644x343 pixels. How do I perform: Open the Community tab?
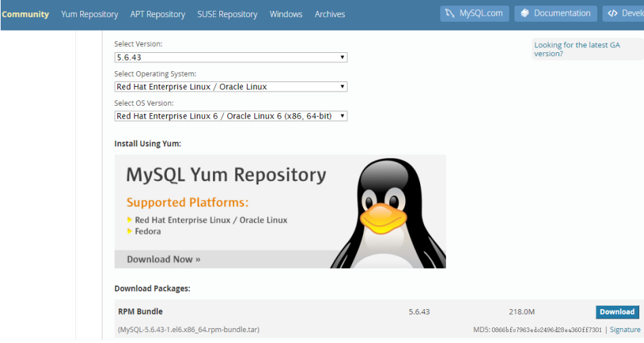[25, 14]
